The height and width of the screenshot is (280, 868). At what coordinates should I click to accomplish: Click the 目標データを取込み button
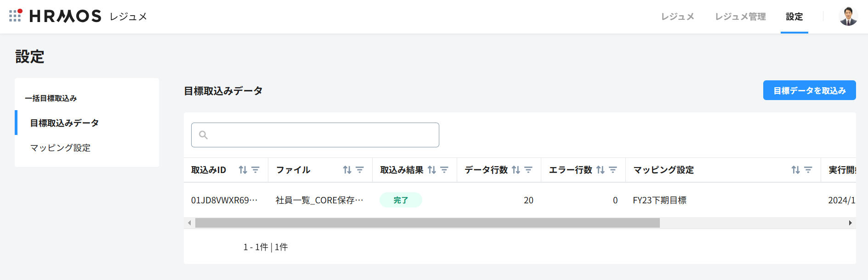tap(809, 90)
